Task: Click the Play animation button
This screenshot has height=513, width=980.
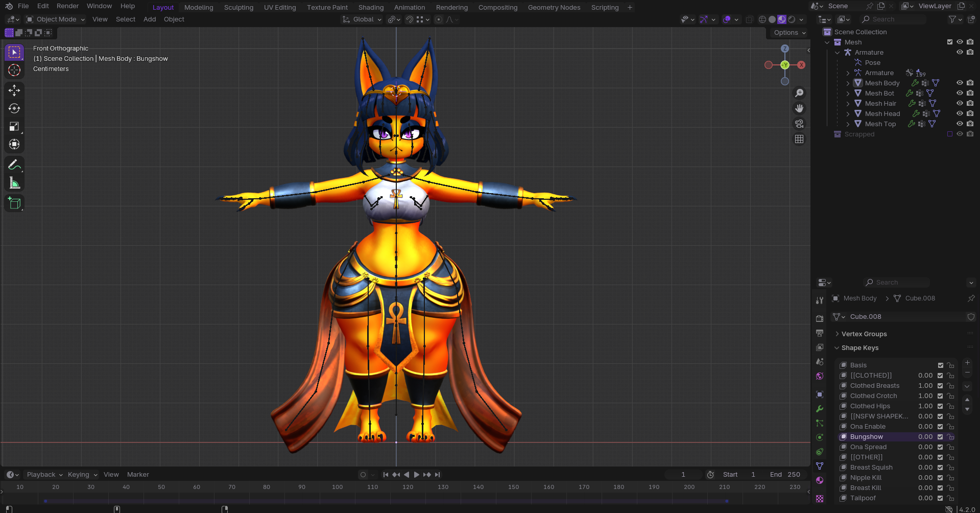Action: pos(416,475)
